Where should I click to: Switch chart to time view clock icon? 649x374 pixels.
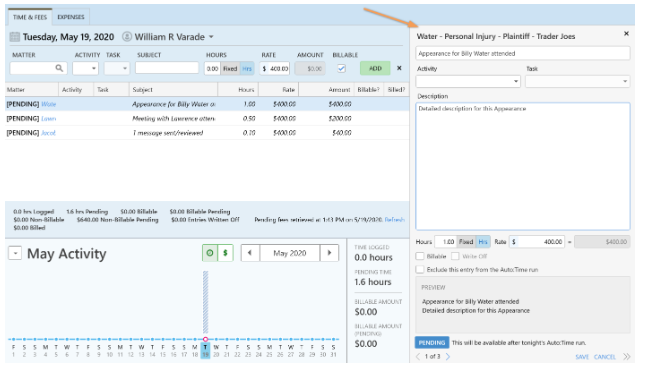210,253
